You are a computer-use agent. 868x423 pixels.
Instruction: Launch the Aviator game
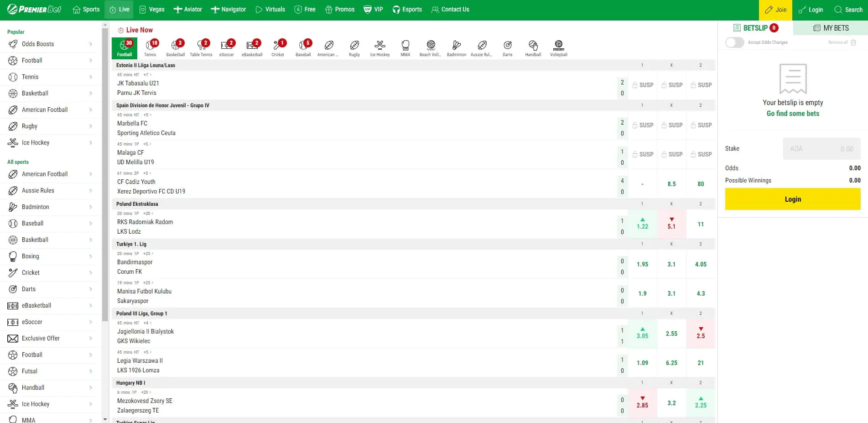click(x=188, y=9)
